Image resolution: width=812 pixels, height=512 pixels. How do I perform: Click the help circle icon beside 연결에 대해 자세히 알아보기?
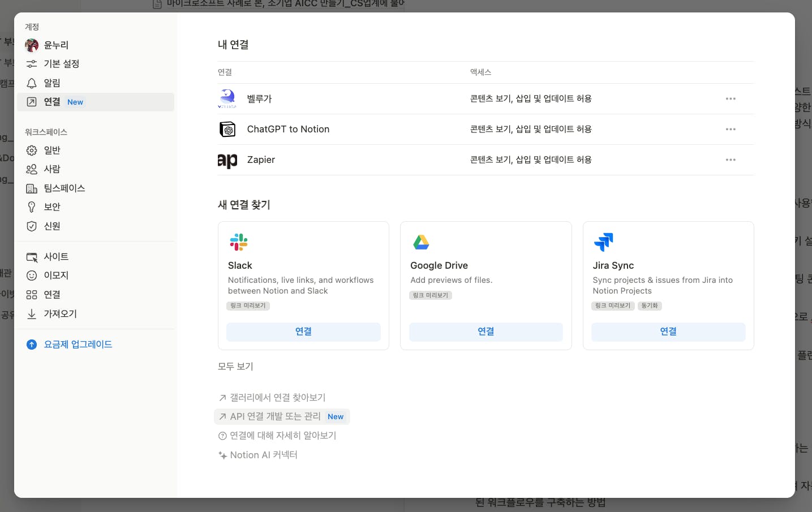tap(222, 436)
